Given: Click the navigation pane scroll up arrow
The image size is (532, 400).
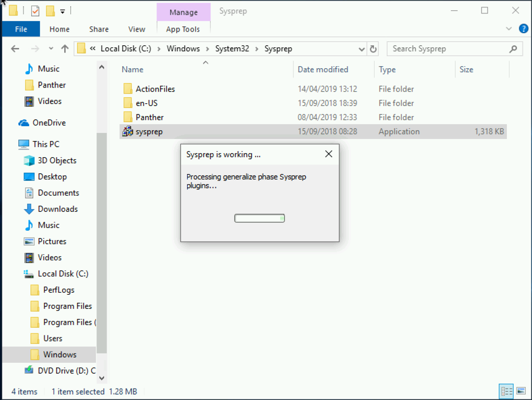Looking at the screenshot, I should point(101,67).
